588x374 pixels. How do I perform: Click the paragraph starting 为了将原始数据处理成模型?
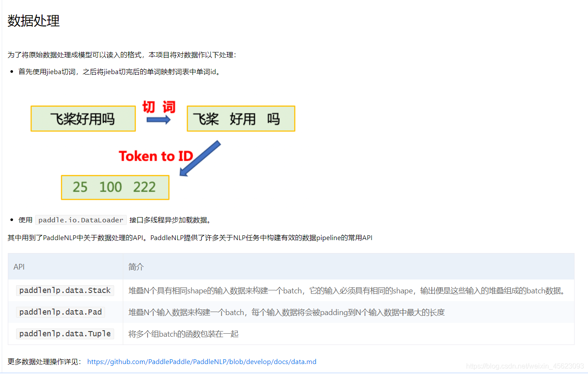point(122,55)
